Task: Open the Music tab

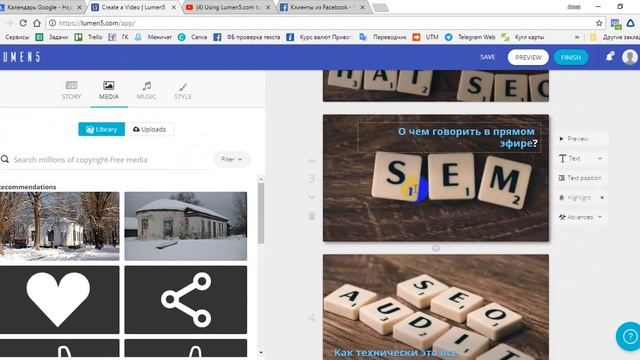Action: (146, 91)
